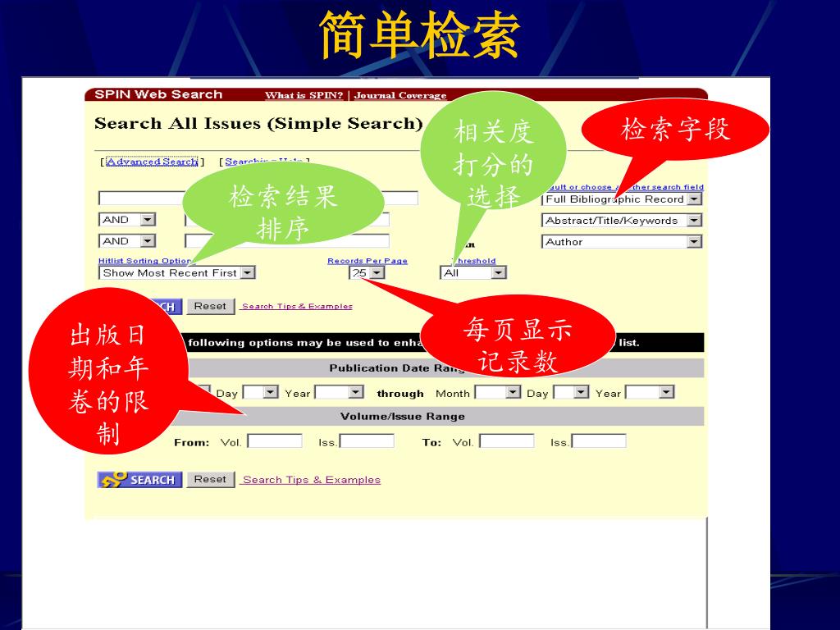The width and height of the screenshot is (840, 630).
Task: Open the end date Year dropdown after 'through'
Action: (650, 393)
